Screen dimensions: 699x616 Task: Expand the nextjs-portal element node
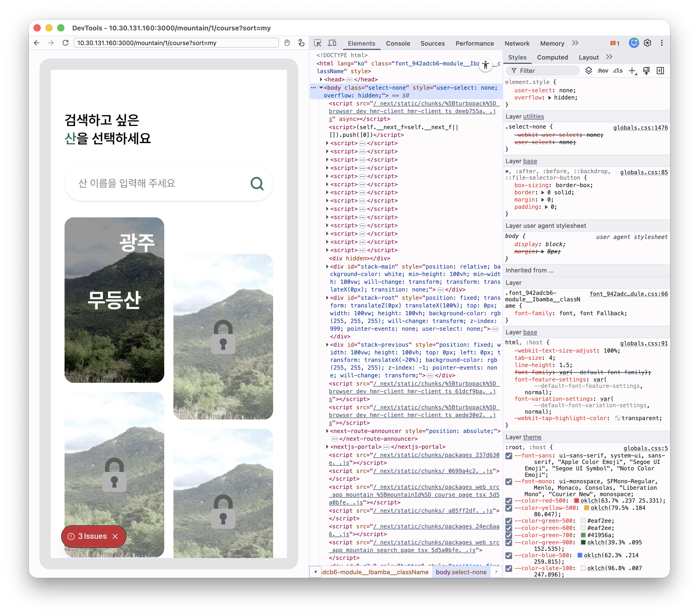[x=327, y=447]
